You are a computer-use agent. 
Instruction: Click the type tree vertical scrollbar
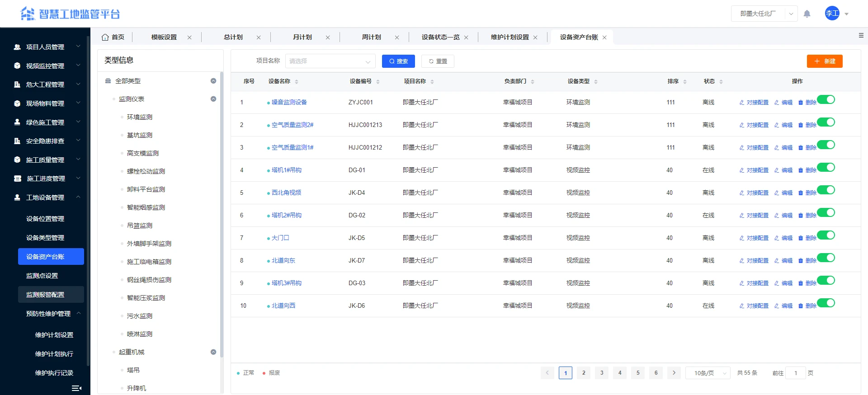(x=222, y=215)
